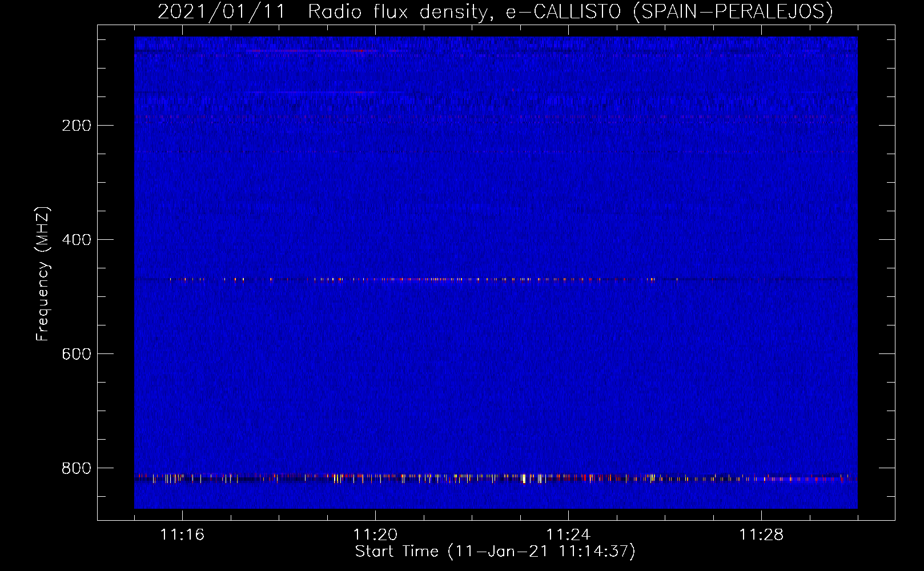Click the "Start Time (11-Jan-21 11:14:37)" x-axis label
The width and height of the screenshot is (924, 571).
point(495,552)
